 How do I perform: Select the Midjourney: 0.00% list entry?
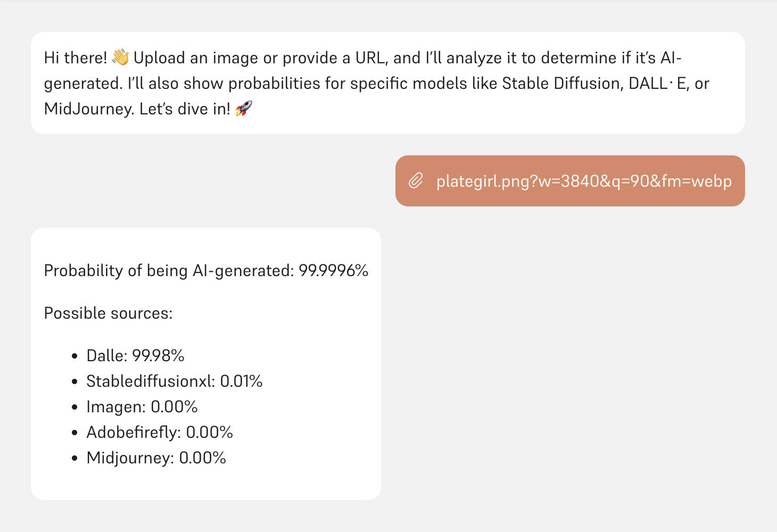[x=156, y=458]
